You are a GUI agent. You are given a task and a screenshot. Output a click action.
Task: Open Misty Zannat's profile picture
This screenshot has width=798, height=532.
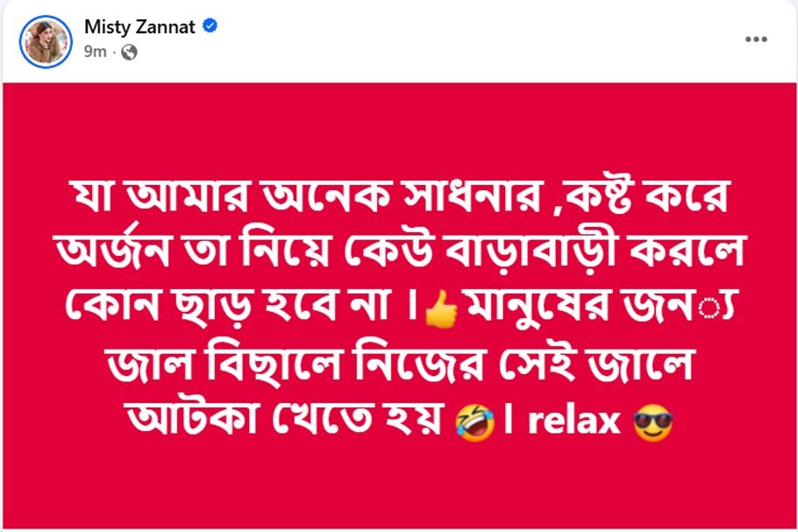tap(46, 42)
